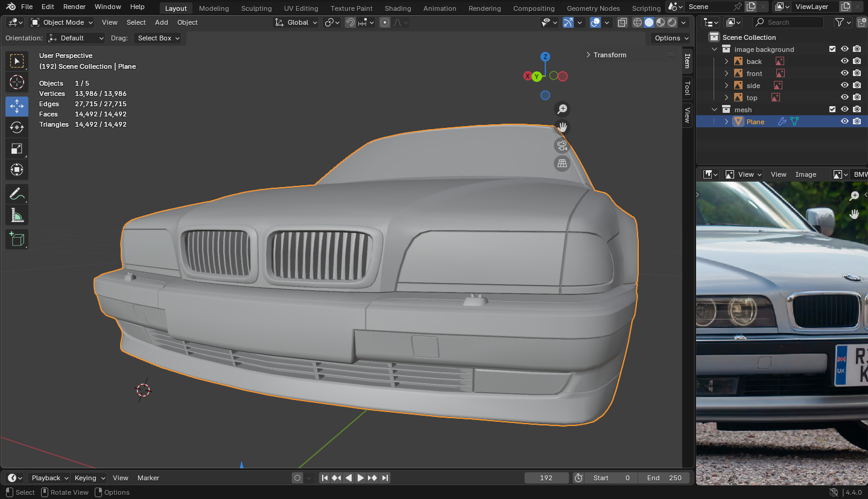Toggle camera view in viewport
Image resolution: width=868 pixels, height=499 pixels.
[x=562, y=145]
